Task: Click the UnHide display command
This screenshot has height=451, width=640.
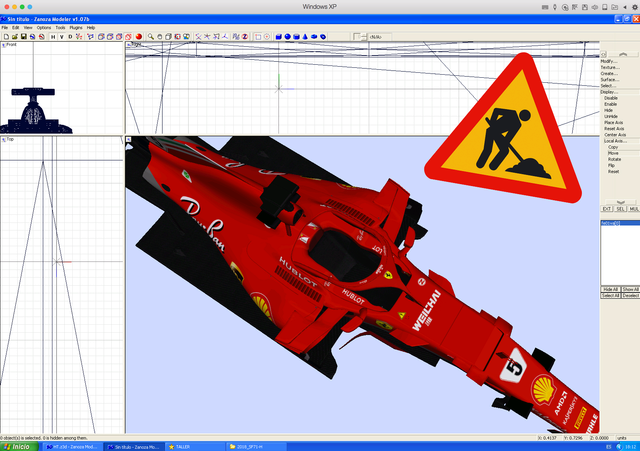Action: point(611,116)
